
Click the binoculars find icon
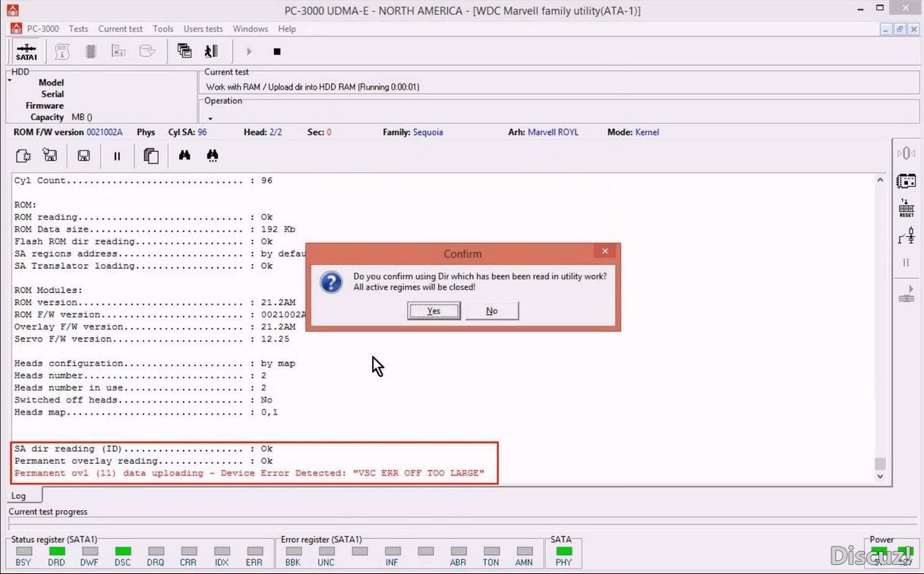pyautogui.click(x=184, y=156)
